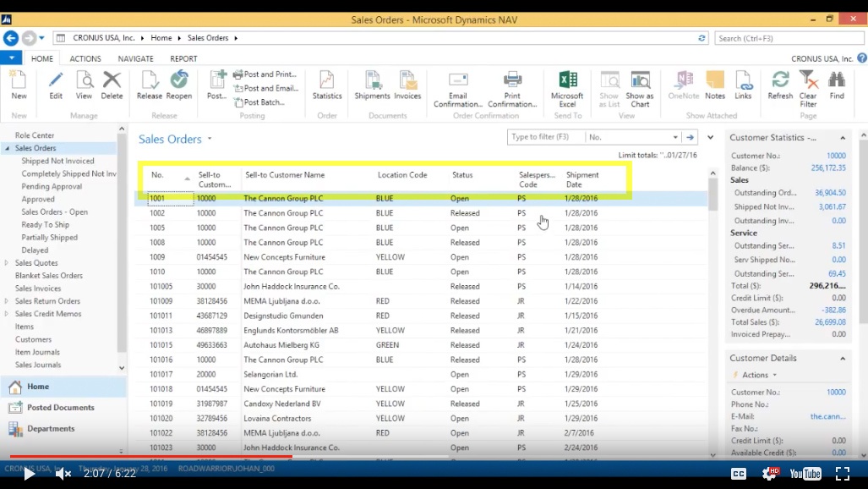Open YouTube settings gear
The height and width of the screenshot is (489, 868).
769,474
